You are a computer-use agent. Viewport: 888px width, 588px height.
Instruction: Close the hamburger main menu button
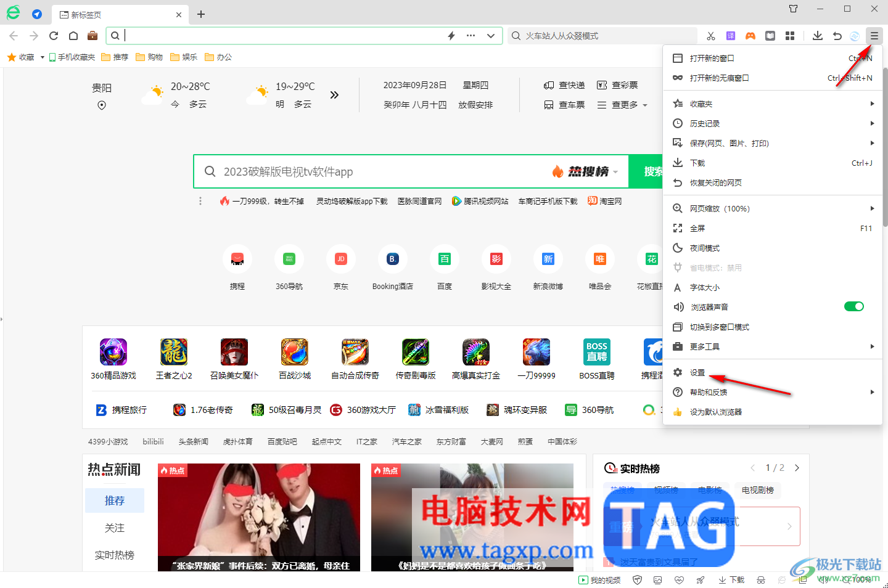pyautogui.click(x=874, y=36)
